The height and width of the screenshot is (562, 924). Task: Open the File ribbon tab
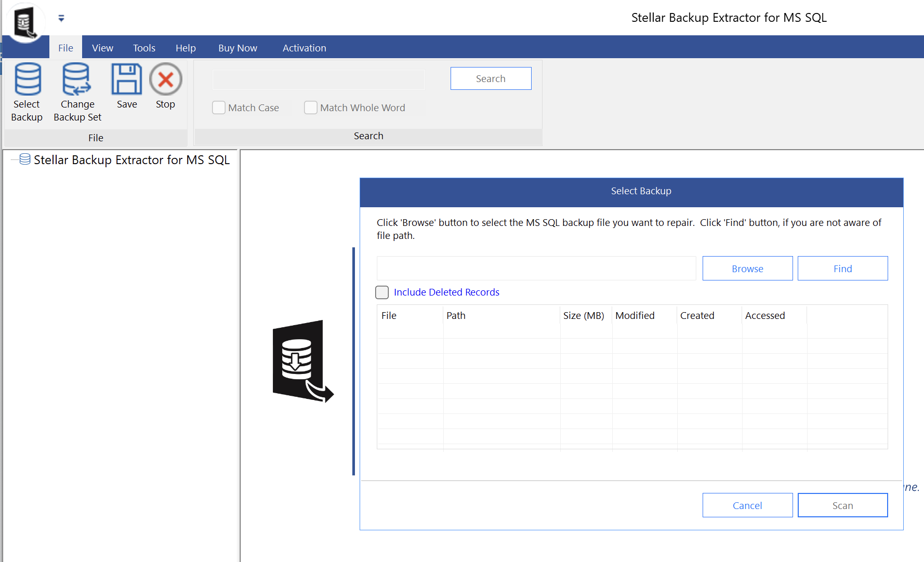(x=65, y=48)
